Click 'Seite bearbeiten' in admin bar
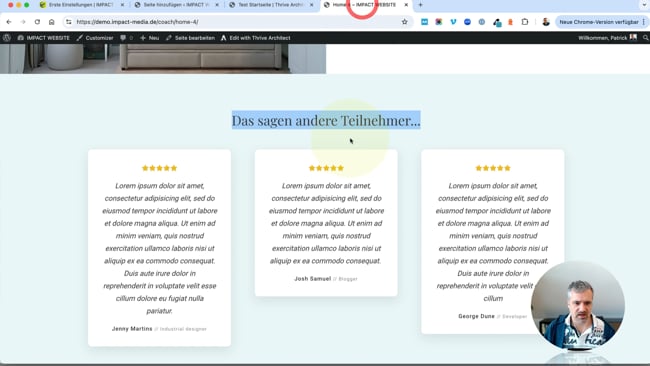 (x=190, y=38)
